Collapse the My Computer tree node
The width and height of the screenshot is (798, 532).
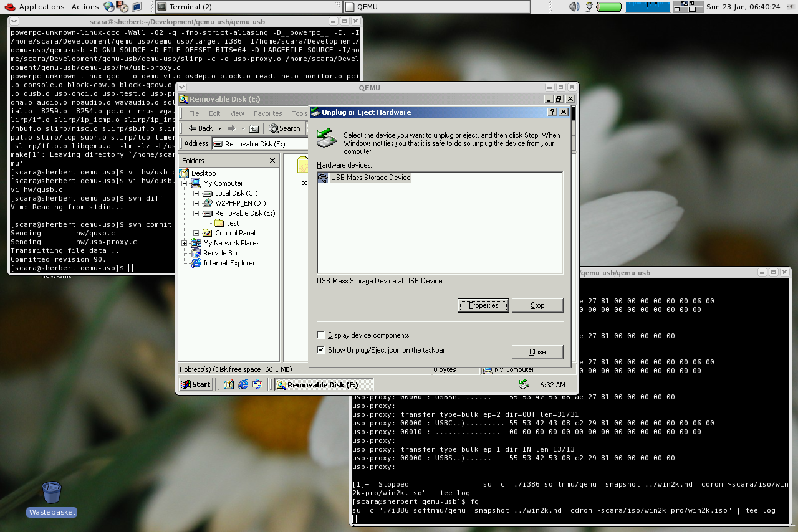(185, 183)
